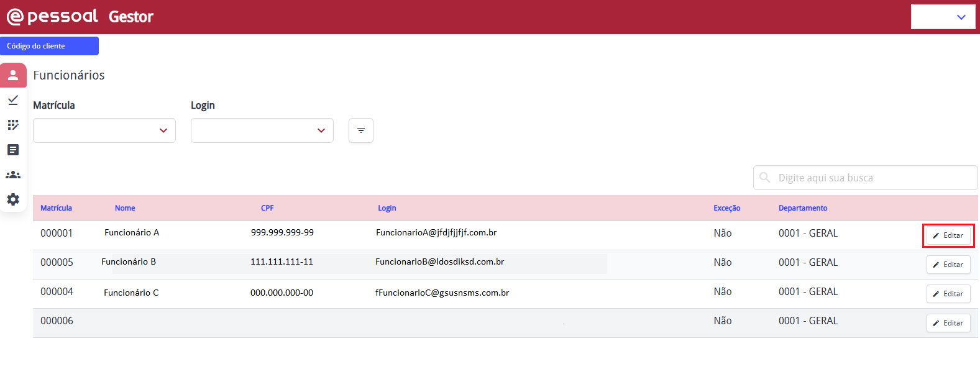Edit Funcionário A row
Screen dimensions: 980x382
click(948, 235)
